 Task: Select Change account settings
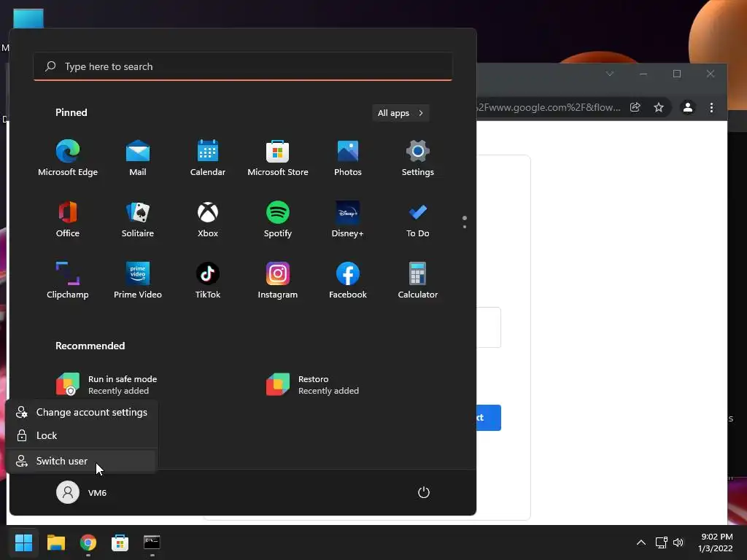tap(82, 413)
